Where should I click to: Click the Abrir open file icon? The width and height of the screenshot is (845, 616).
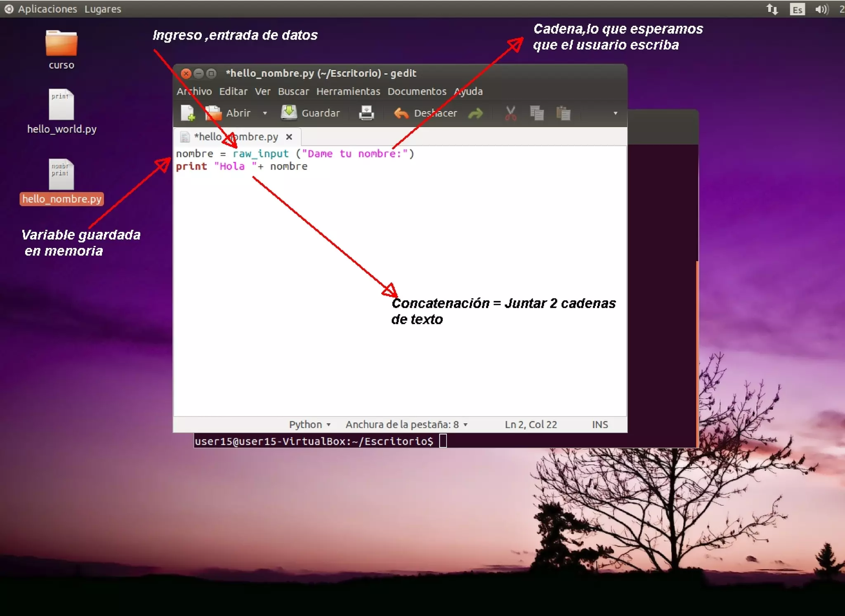[x=213, y=113]
